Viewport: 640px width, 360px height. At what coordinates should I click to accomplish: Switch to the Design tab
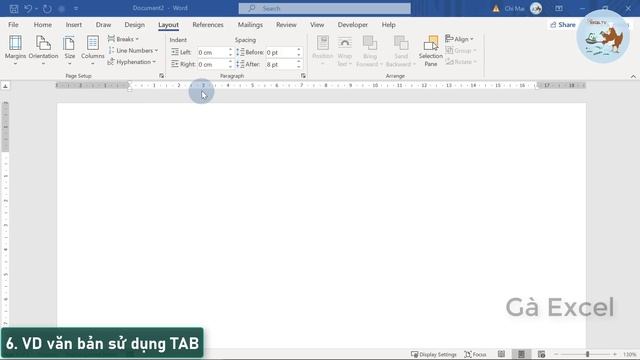point(134,24)
